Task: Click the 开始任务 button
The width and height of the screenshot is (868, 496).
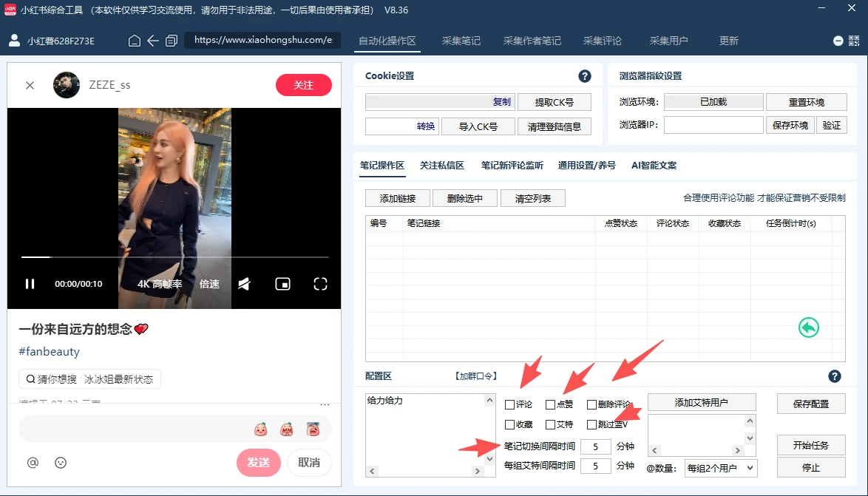Action: pyautogui.click(x=811, y=445)
